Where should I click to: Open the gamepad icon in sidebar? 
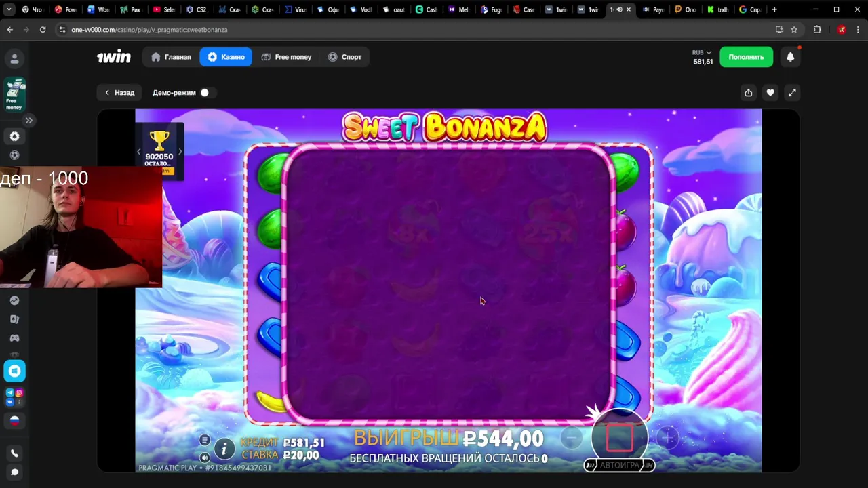pyautogui.click(x=14, y=338)
